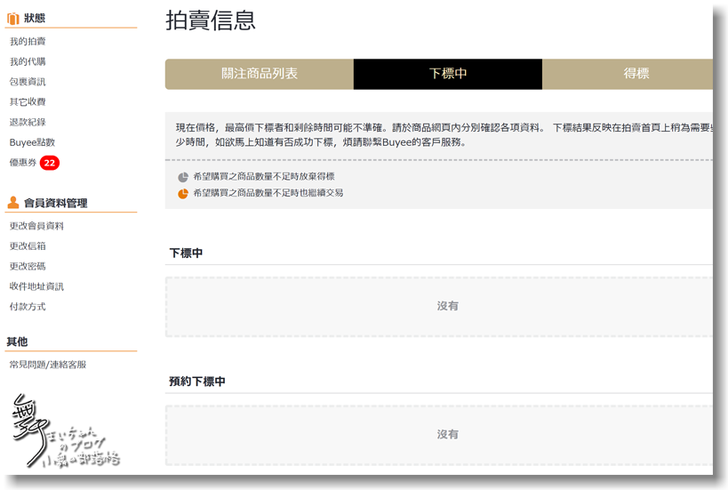Viewport: 728px width, 490px height.
Task: Open the 其它收費 link
Action: coord(28,102)
